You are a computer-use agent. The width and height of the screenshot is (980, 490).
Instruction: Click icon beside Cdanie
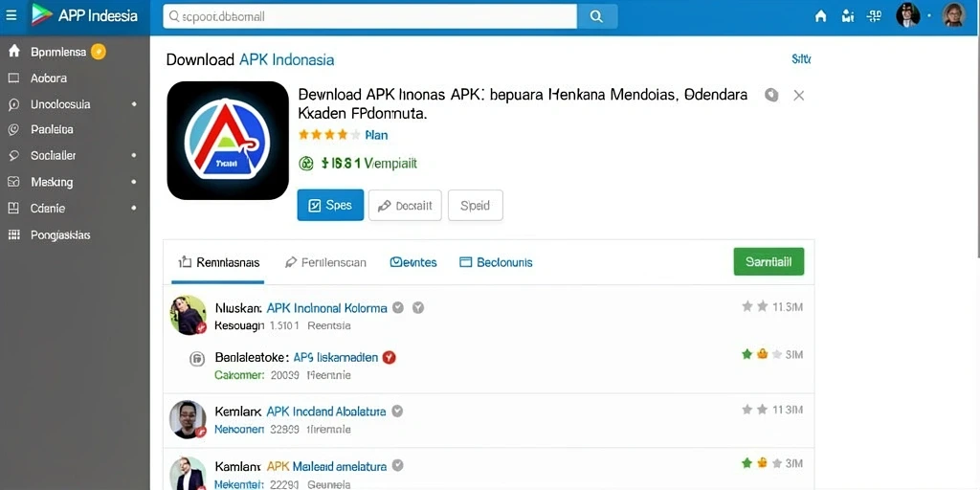[13, 208]
